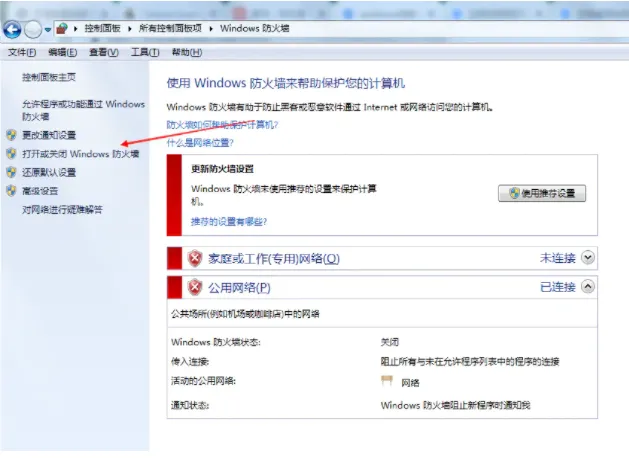Image resolution: width=629 pixels, height=458 pixels.
Task: Select 所有控制面板项 in the breadcrumb
Action: coord(170,28)
